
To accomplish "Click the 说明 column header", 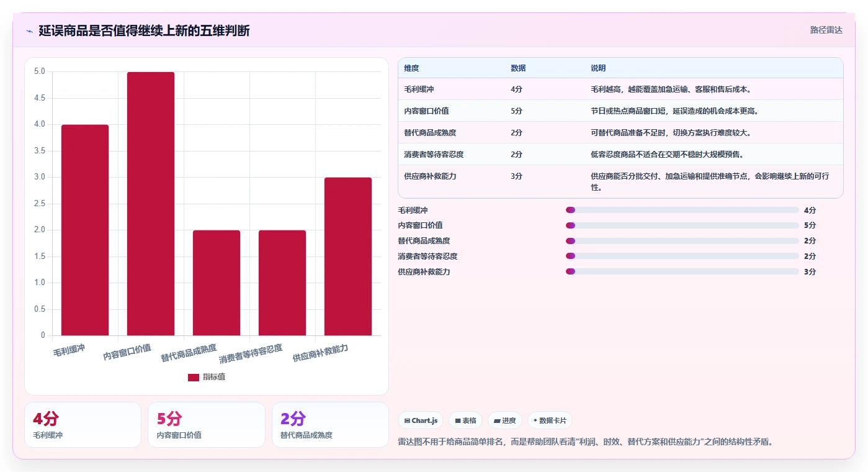I will coord(598,68).
